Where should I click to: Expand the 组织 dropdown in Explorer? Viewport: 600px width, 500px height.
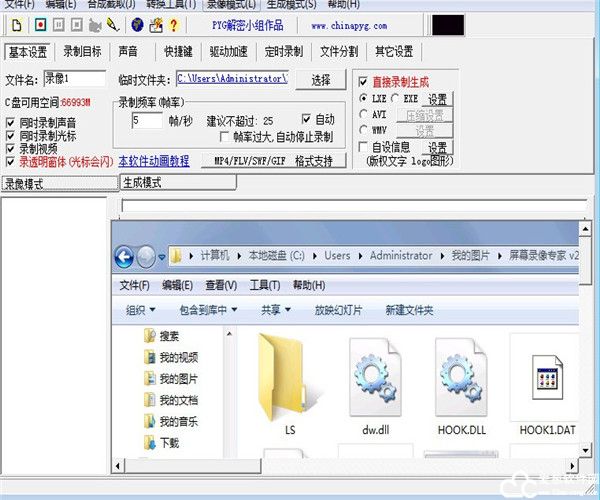(141, 310)
